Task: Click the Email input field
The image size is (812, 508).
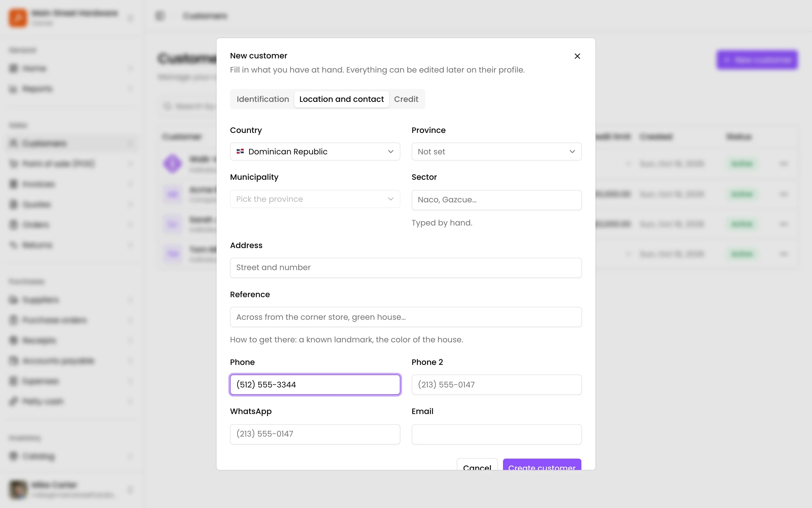Action: pyautogui.click(x=496, y=434)
